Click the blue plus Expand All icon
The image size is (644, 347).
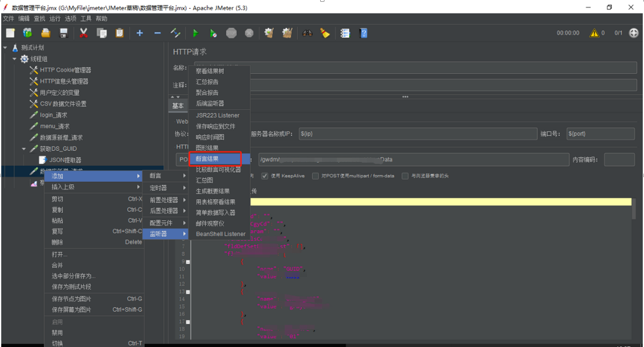click(x=140, y=34)
